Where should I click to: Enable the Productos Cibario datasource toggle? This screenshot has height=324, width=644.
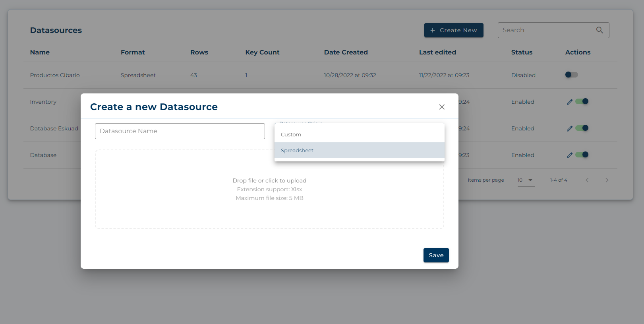[x=571, y=75]
